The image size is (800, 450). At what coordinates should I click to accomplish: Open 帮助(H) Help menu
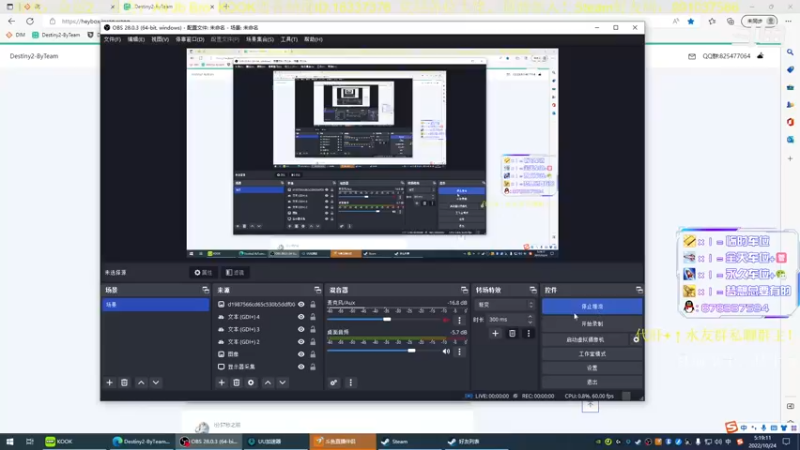tap(313, 39)
